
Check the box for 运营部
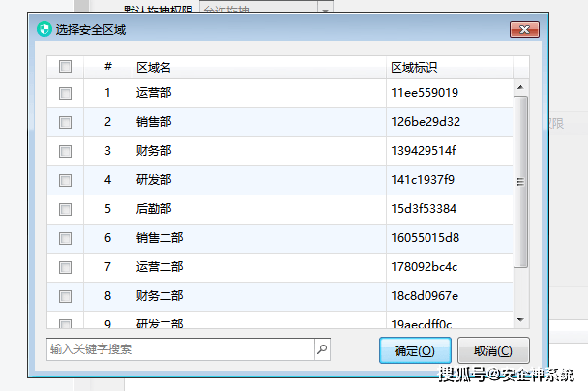tap(65, 93)
